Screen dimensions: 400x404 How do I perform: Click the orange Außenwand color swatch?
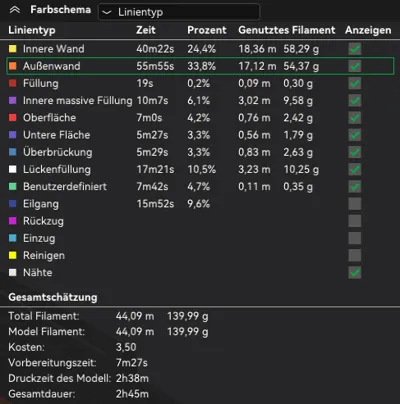[x=13, y=66]
